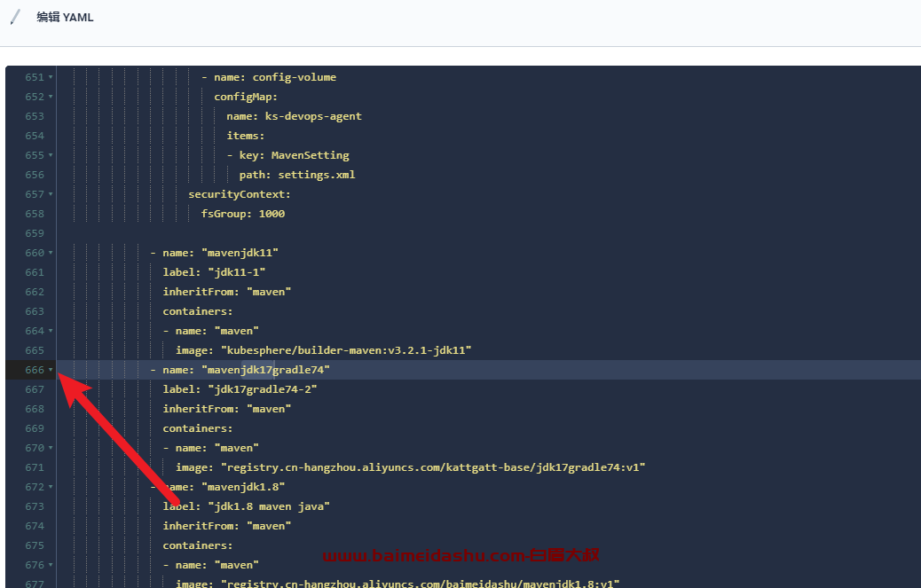Click the inheritFrom line at 662
Screen dimensions: 921x588
click(227, 292)
